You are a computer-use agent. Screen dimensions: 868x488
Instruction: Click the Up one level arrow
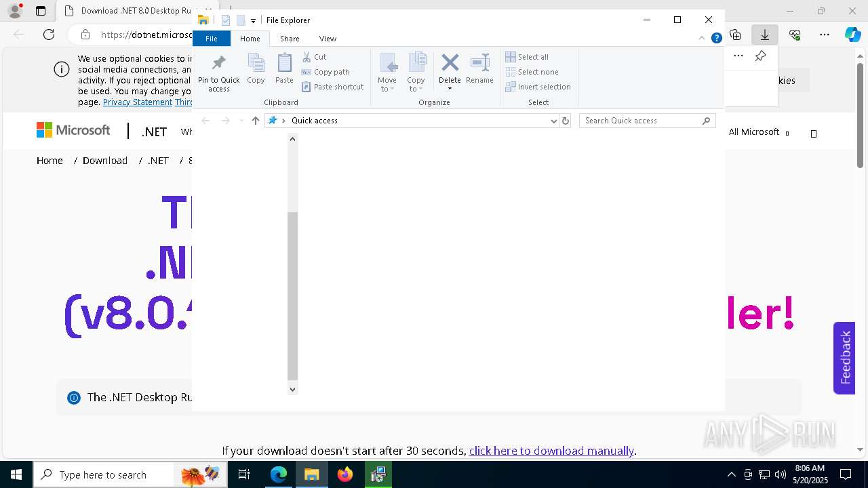coord(255,121)
